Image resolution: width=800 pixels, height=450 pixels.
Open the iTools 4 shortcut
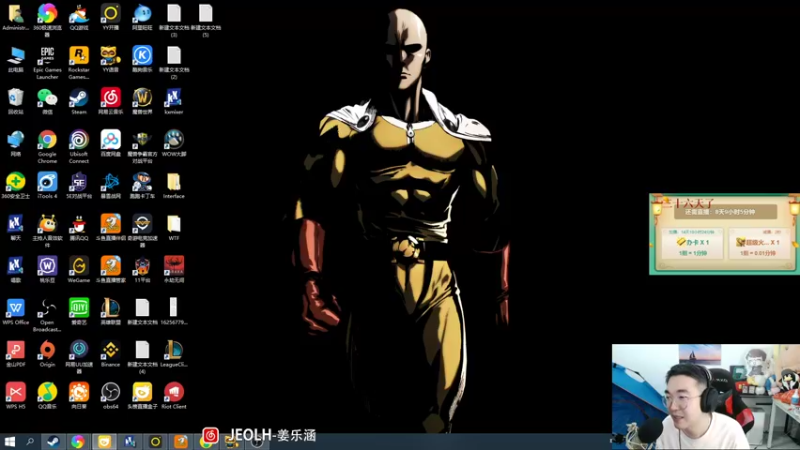pyautogui.click(x=47, y=186)
